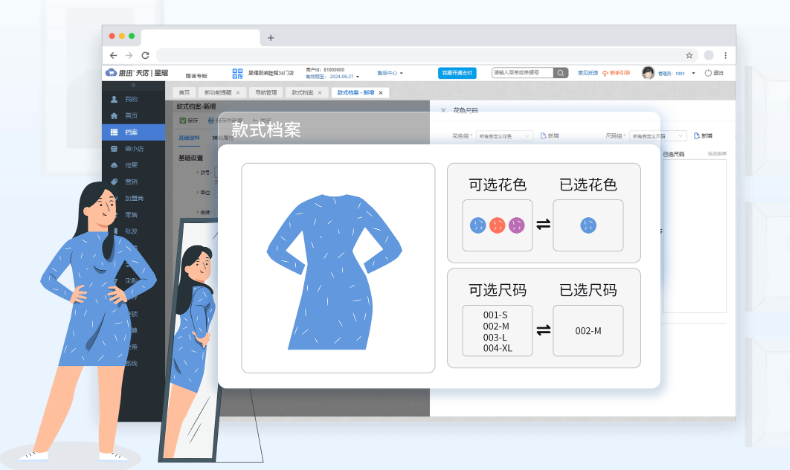Reload the page with the refresh icon

coord(145,55)
